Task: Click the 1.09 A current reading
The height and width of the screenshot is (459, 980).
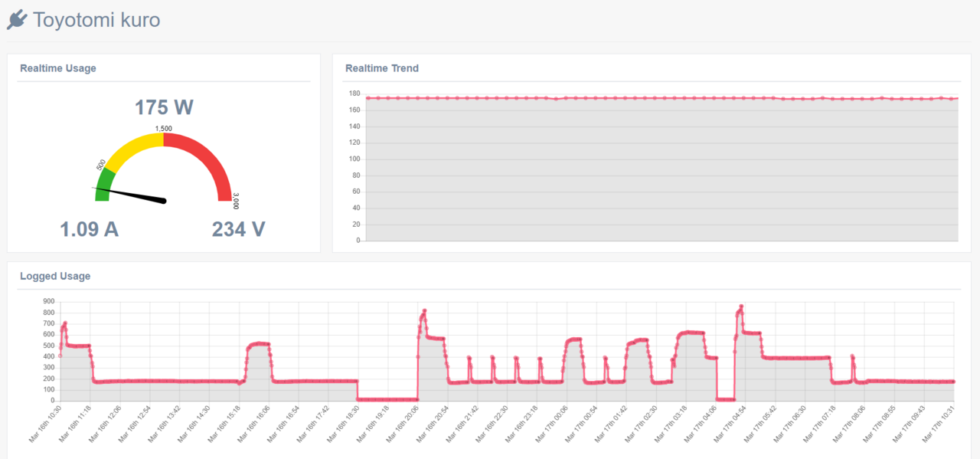Action: (89, 229)
